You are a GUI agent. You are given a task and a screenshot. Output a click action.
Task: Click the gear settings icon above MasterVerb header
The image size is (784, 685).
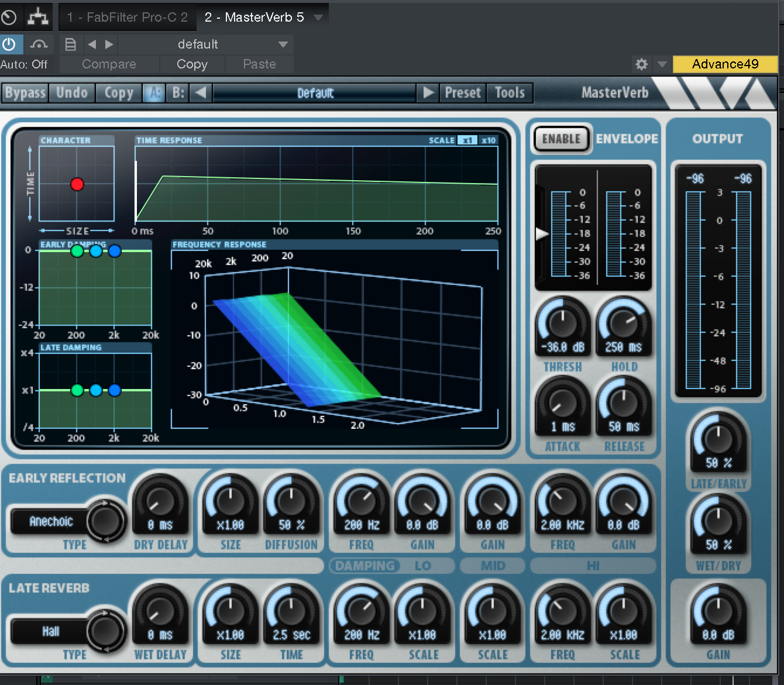tap(641, 64)
